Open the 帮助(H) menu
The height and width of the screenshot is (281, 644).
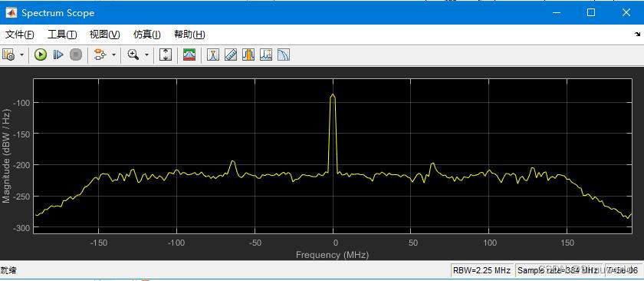point(189,35)
